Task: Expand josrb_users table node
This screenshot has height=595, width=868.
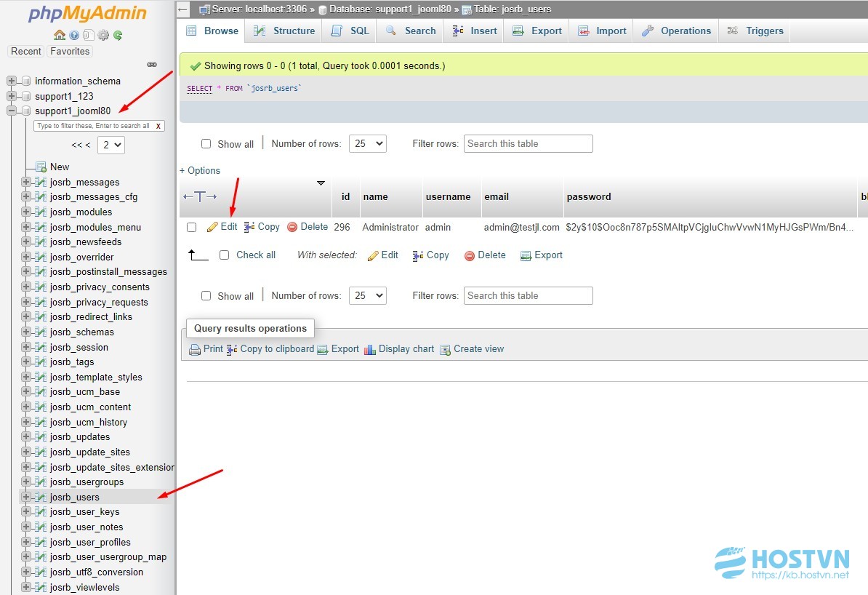Action: (x=25, y=496)
